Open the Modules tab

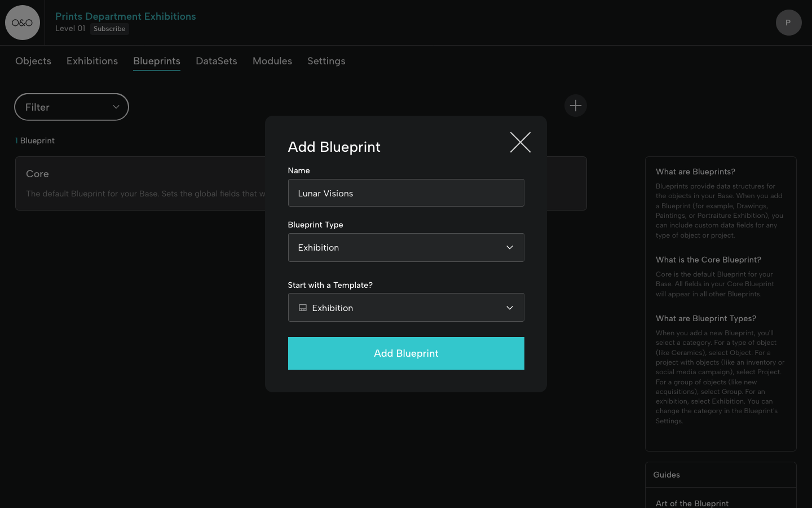(272, 61)
